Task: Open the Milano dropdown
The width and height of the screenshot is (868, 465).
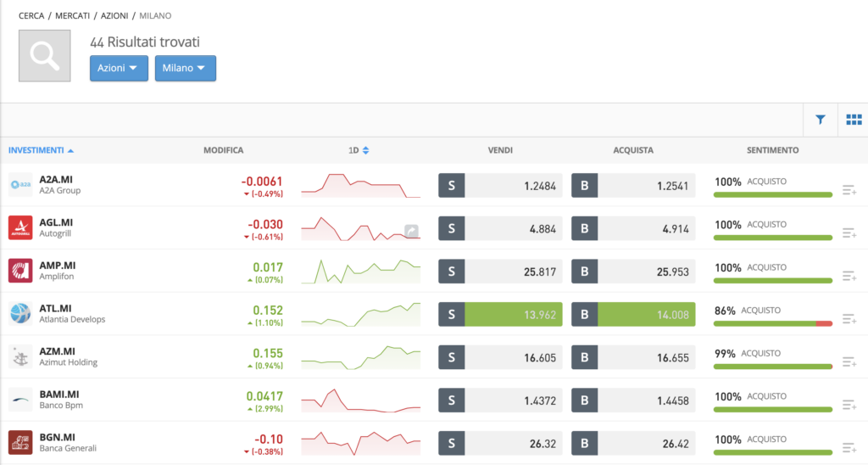Action: pyautogui.click(x=186, y=68)
